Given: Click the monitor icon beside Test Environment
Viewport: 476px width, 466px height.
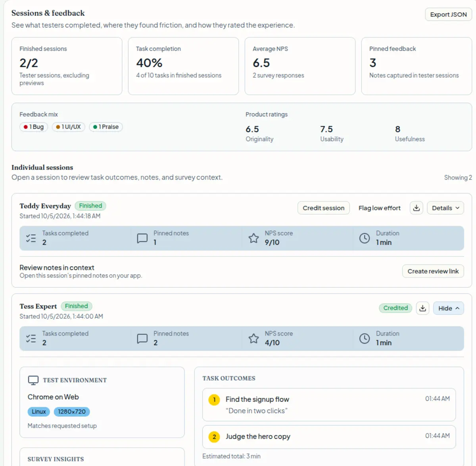Looking at the screenshot, I should point(33,380).
